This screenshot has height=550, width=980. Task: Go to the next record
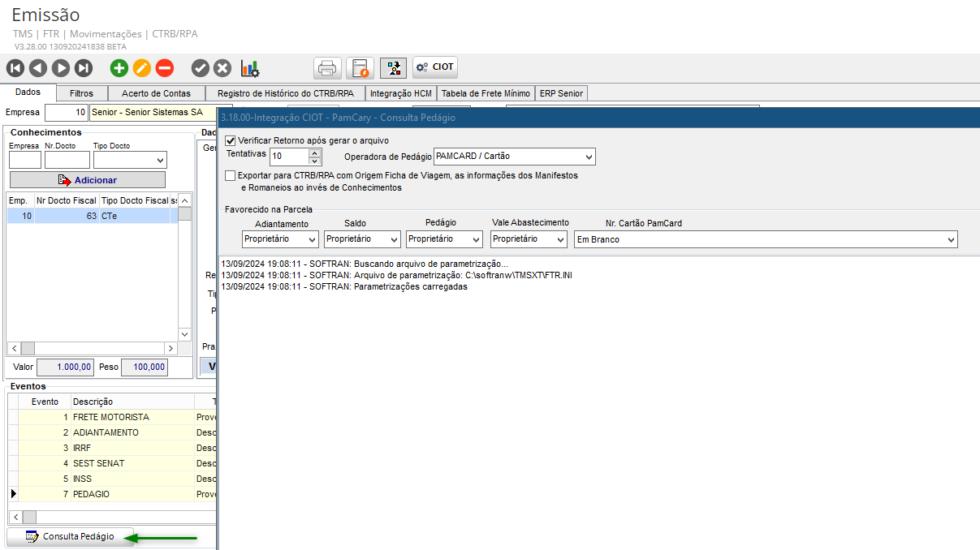pyautogui.click(x=61, y=68)
